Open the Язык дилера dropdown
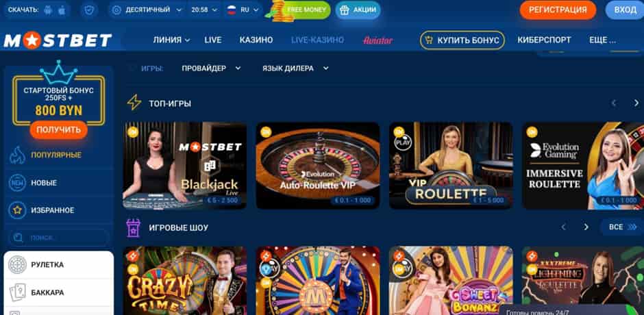644x315 pixels. (296, 68)
